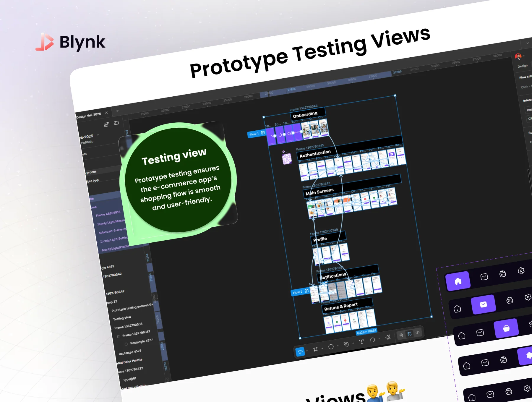Select the Comment tool
The height and width of the screenshot is (402, 532).
(372, 340)
